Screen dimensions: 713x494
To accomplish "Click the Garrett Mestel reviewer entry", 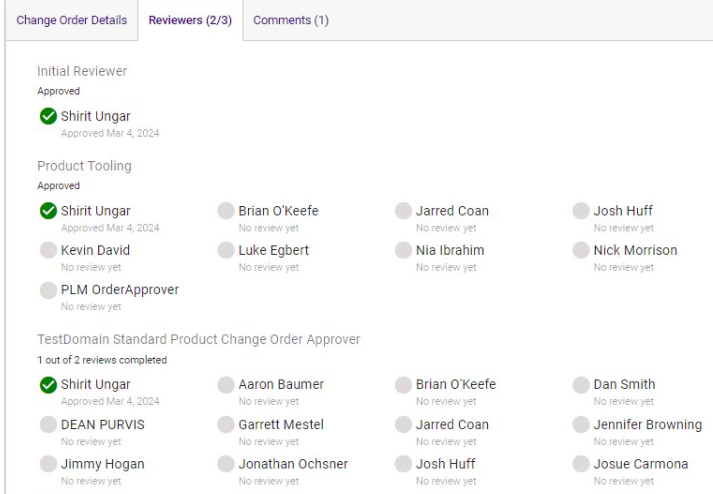I will click(x=280, y=424).
